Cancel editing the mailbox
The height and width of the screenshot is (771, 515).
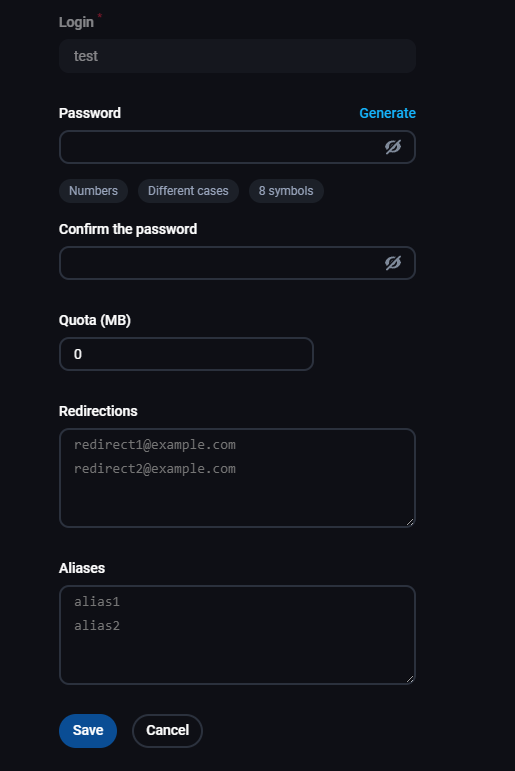[x=167, y=731]
